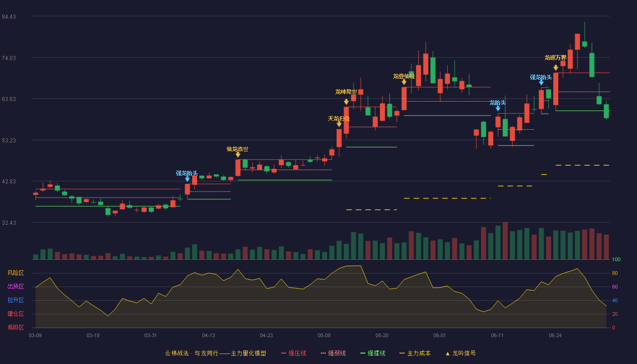The image size is (637, 364).
Task: Toggle the 龙吟信号 legend series
Action: pos(460,353)
